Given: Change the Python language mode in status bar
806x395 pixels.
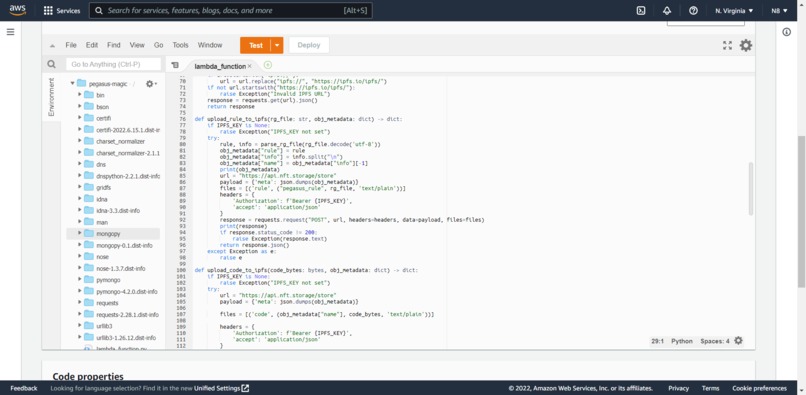Looking at the screenshot, I should (682, 341).
